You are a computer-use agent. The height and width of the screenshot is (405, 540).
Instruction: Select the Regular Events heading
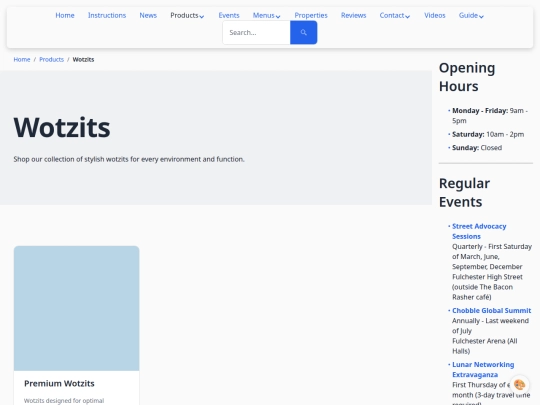(x=464, y=192)
